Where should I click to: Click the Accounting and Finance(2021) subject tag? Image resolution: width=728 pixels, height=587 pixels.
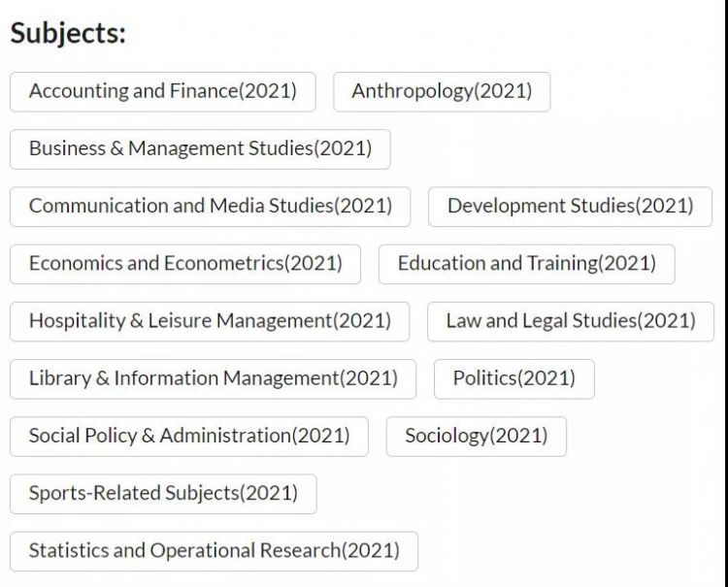[162, 91]
